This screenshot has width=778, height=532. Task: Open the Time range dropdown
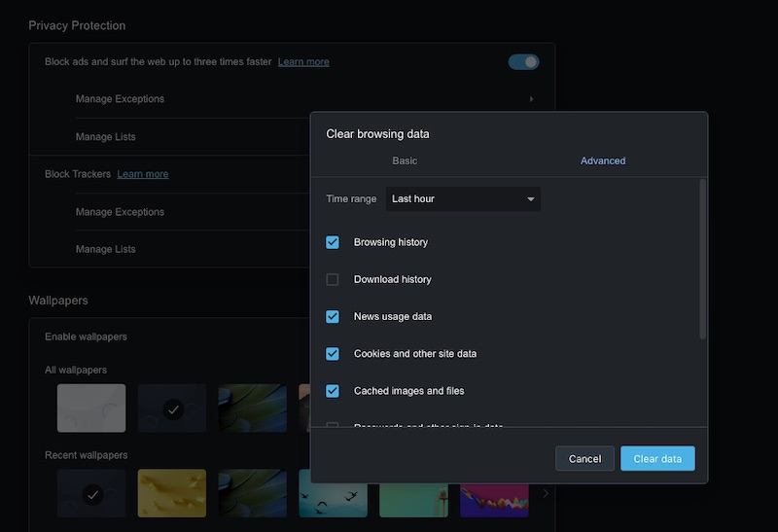463,199
